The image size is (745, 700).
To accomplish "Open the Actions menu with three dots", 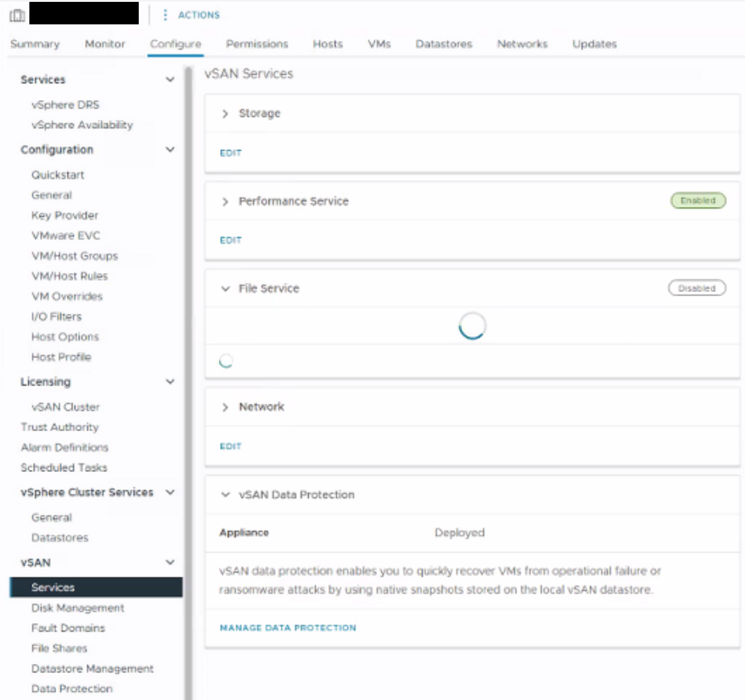I will (x=192, y=15).
